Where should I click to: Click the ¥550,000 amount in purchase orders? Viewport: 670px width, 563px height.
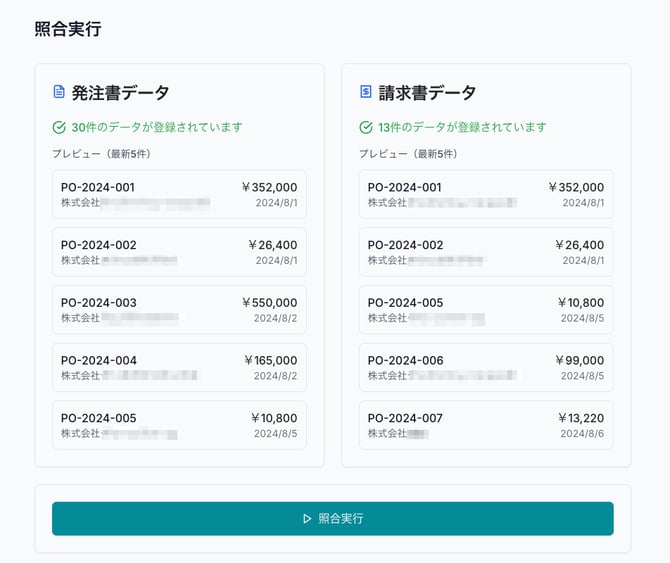click(x=269, y=303)
